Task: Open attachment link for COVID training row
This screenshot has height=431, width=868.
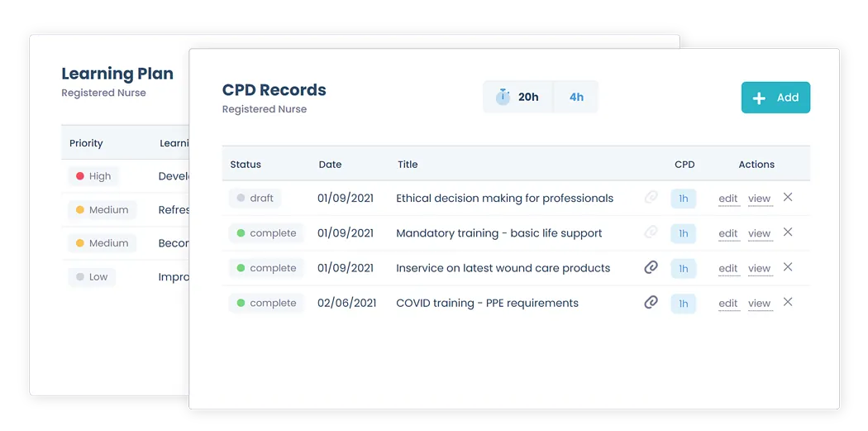Action: [651, 303]
